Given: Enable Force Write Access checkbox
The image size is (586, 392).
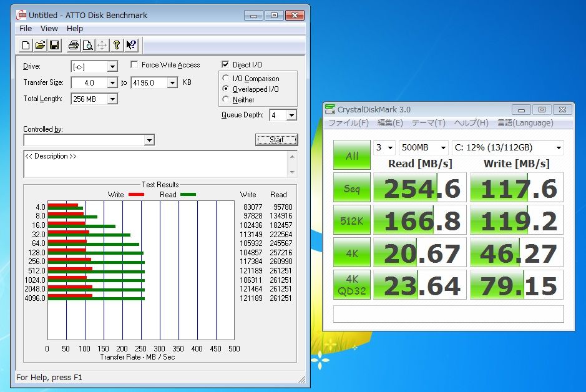Looking at the screenshot, I should click(134, 65).
